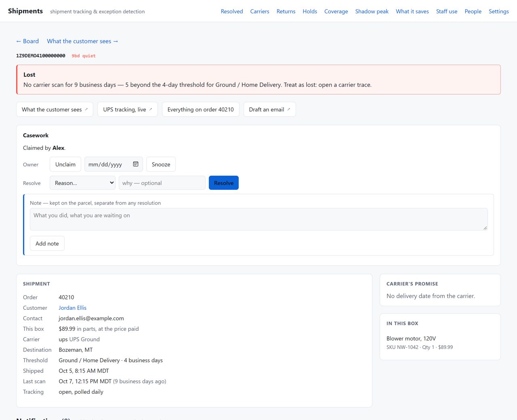Click the Add note button
Image resolution: width=517 pixels, height=420 pixels.
[x=47, y=244]
